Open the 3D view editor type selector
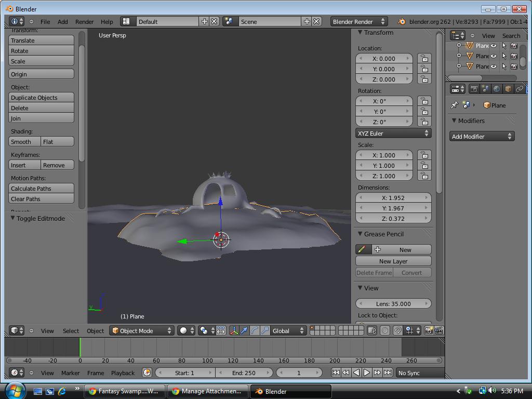 click(16, 330)
